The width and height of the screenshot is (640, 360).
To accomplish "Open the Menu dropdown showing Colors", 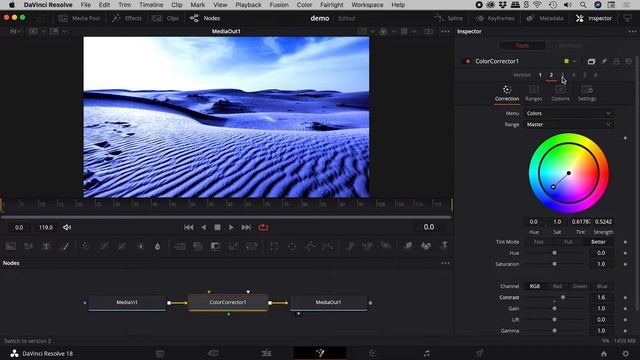I will pyautogui.click(x=569, y=113).
